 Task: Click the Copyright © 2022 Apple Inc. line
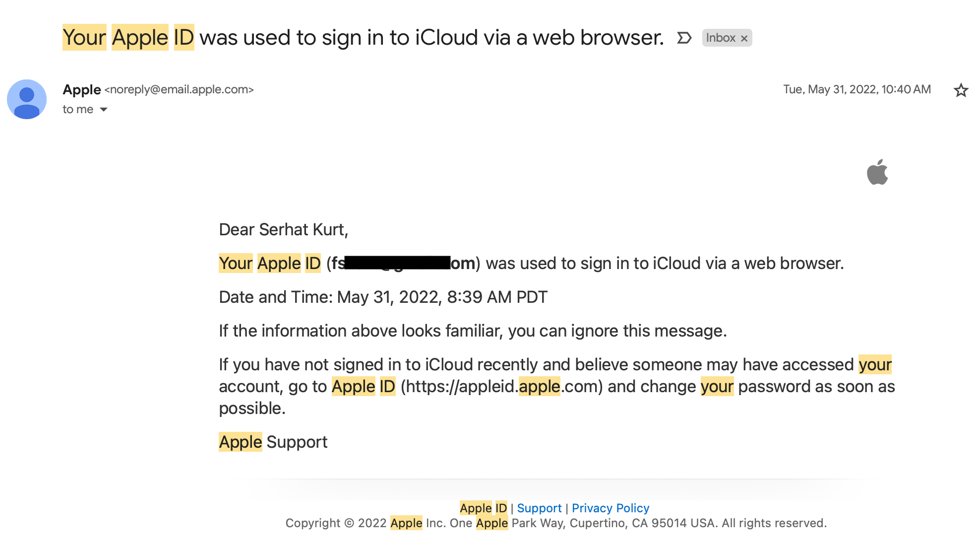(x=556, y=523)
